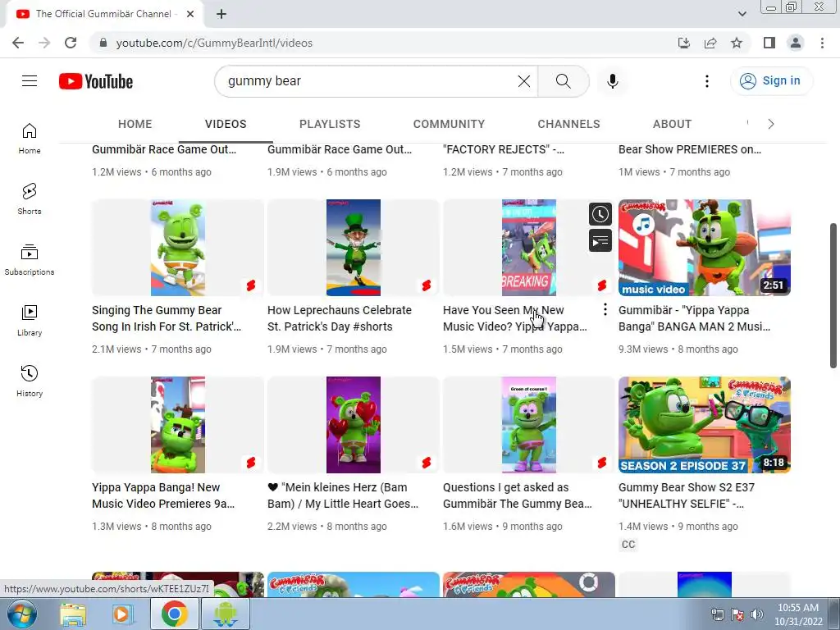Click the Chrome icon on the taskbar
Image resolution: width=840 pixels, height=630 pixels.
tap(175, 614)
